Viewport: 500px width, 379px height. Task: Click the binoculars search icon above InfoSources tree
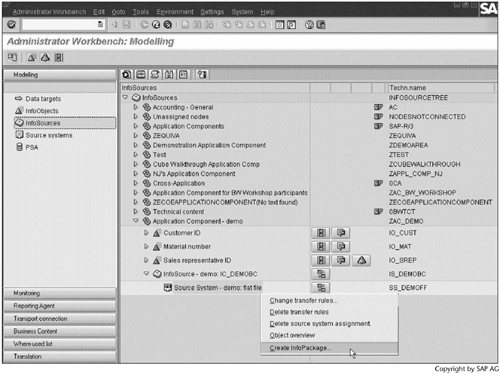pos(169,75)
